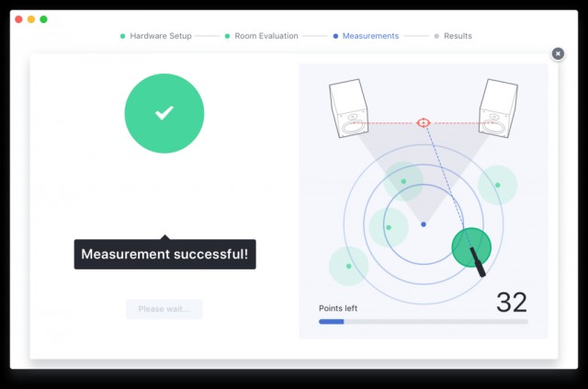Viewport: 588px width, 389px height.
Task: Click the green macOS fullscreen window button
Action: [x=43, y=19]
